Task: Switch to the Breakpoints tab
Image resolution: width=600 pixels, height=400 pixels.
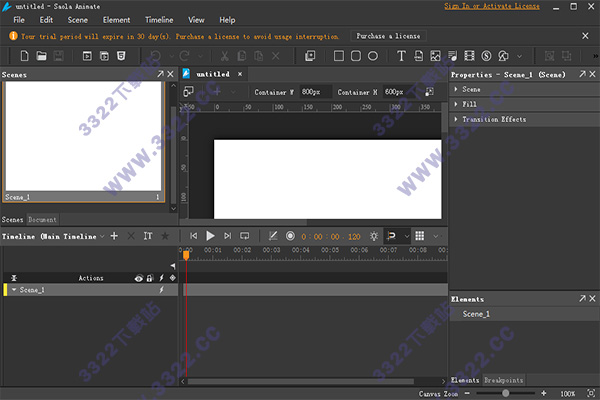Action: 503,380
